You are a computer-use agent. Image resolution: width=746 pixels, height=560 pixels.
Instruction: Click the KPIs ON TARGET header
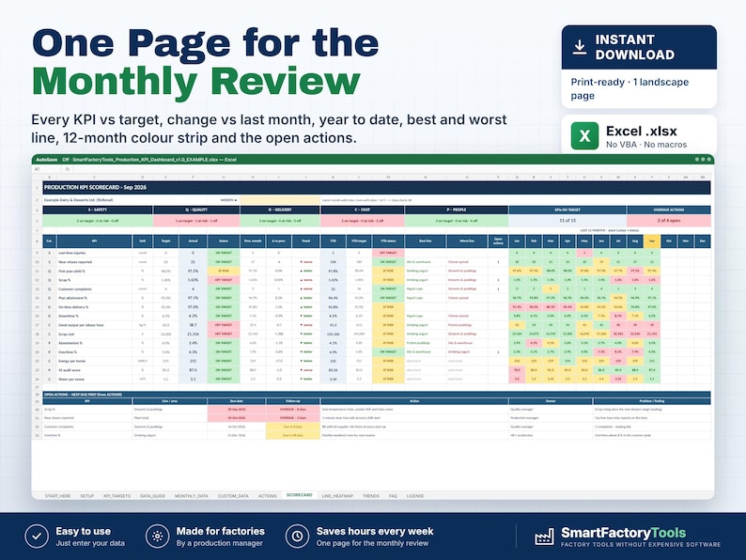(x=567, y=210)
